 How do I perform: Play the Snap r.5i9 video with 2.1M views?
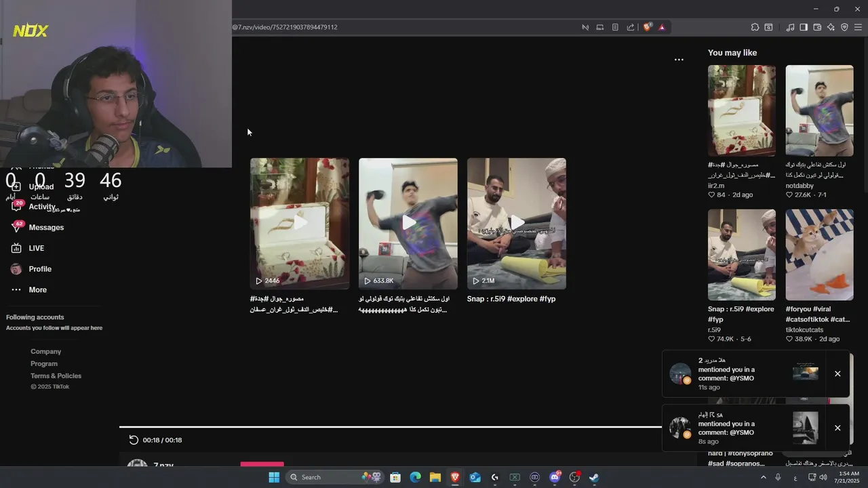coord(517,224)
